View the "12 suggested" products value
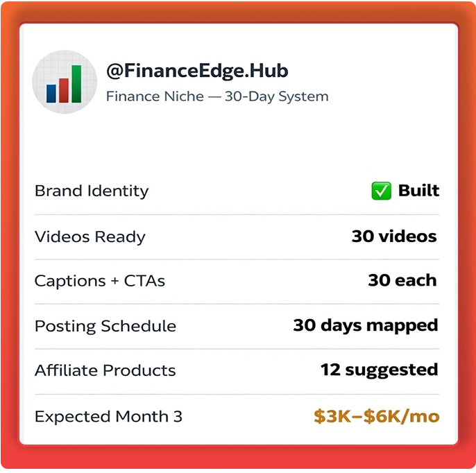This screenshot has width=476, height=473. tap(379, 370)
